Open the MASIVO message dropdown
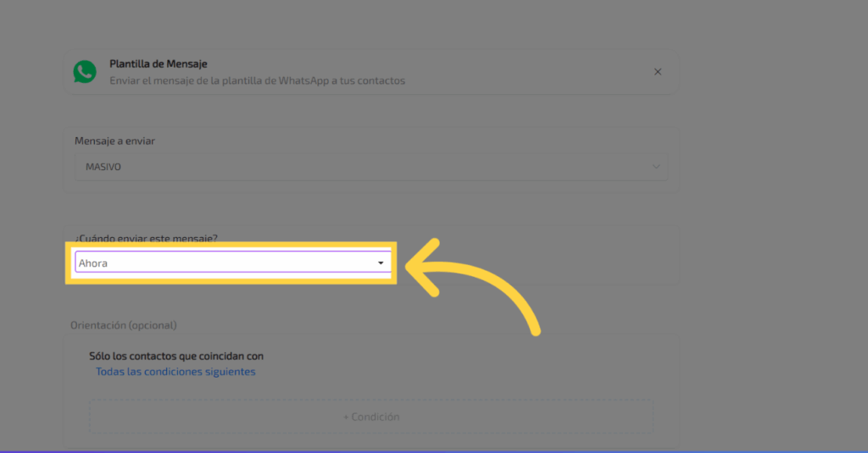 click(x=371, y=167)
